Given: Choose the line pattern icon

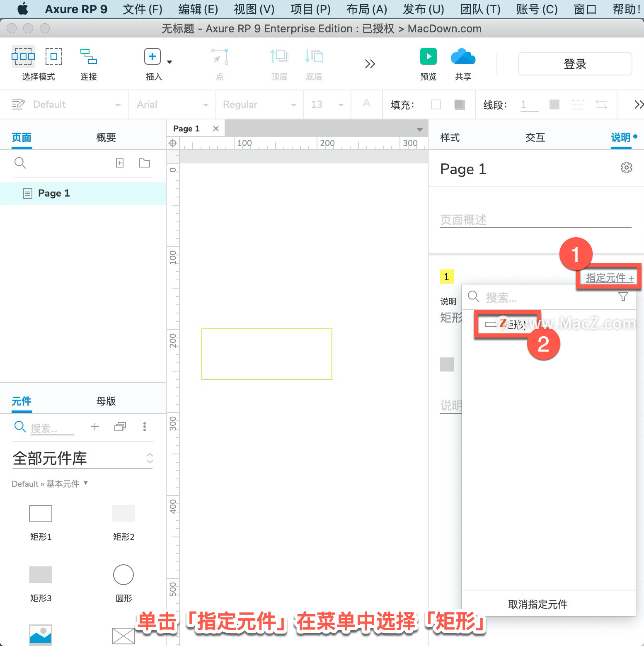Looking at the screenshot, I should (578, 104).
